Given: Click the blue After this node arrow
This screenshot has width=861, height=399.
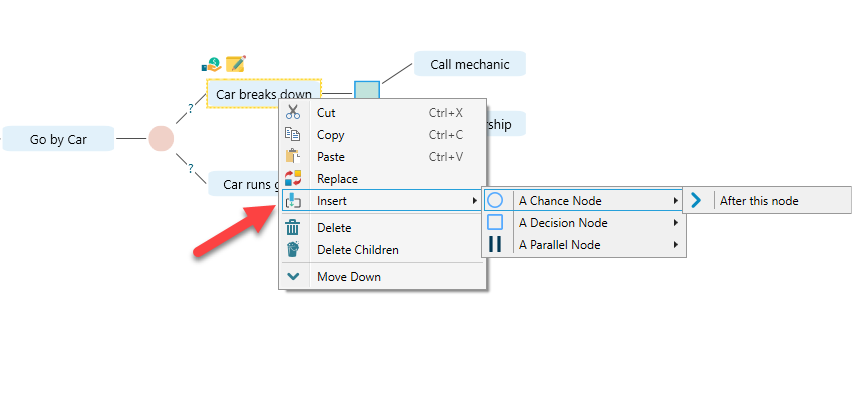Looking at the screenshot, I should pyautogui.click(x=696, y=200).
